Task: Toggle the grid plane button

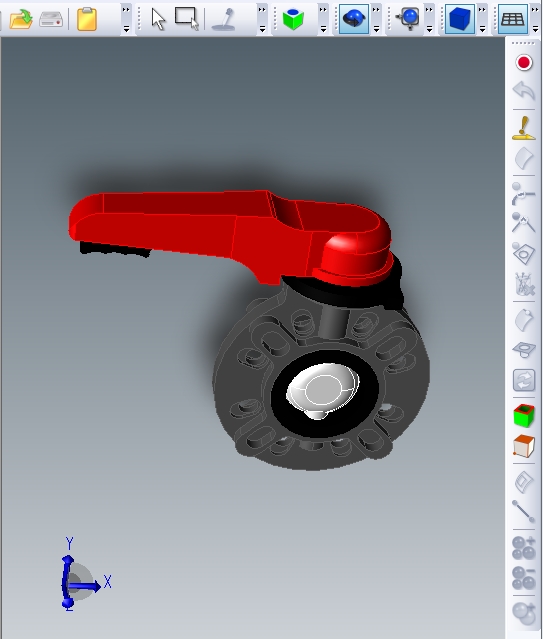Action: pyautogui.click(x=512, y=19)
